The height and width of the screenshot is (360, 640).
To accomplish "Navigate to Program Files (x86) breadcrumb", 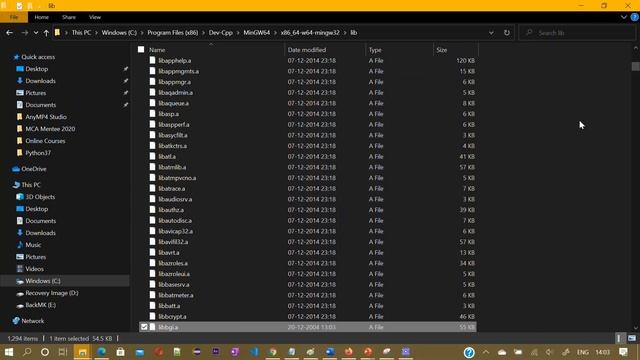I will tap(173, 33).
